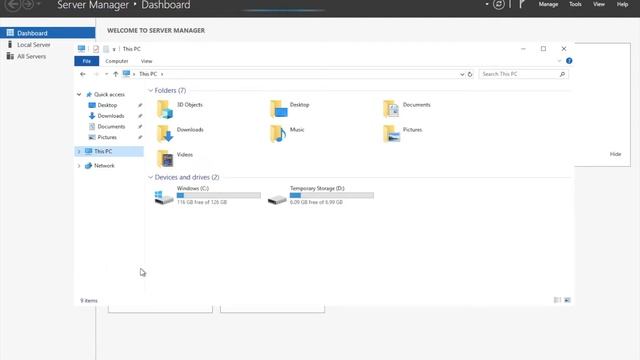
Task: Select Dashboard in Server Manager sidebar
Action: pos(48,33)
